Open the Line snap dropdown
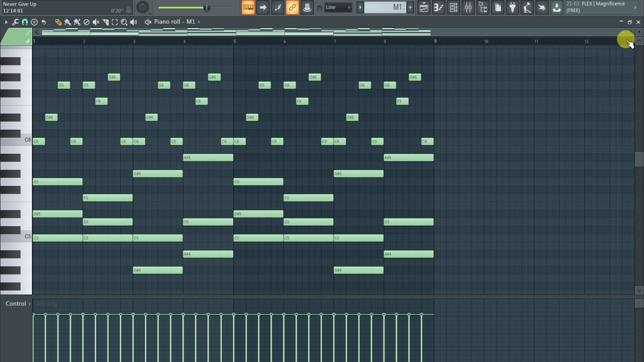This screenshot has height=362, width=644. coord(338,7)
